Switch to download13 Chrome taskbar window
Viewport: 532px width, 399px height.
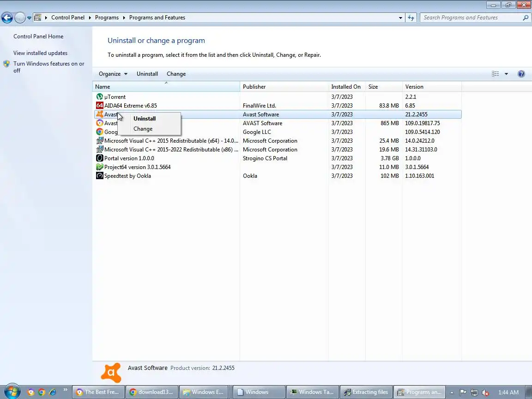click(151, 392)
